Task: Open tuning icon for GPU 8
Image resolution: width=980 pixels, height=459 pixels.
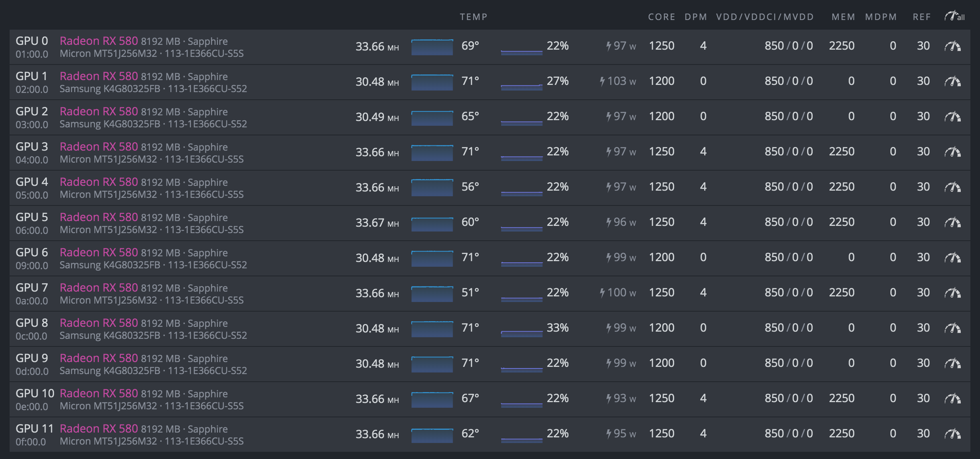Action: [x=952, y=328]
